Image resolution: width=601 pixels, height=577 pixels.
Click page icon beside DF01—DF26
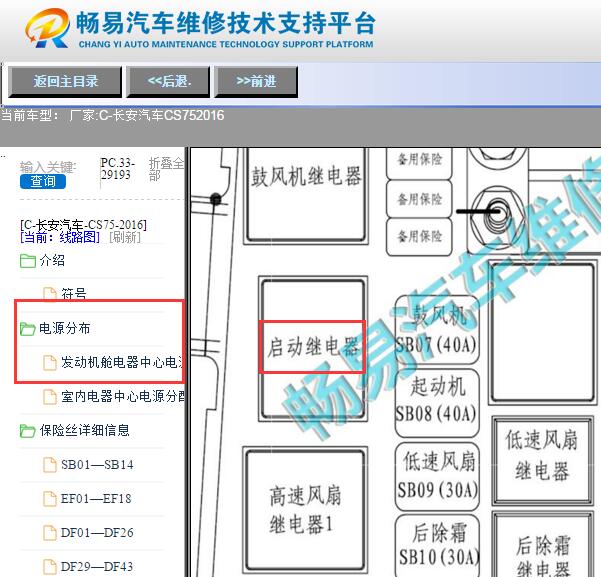(x=49, y=533)
